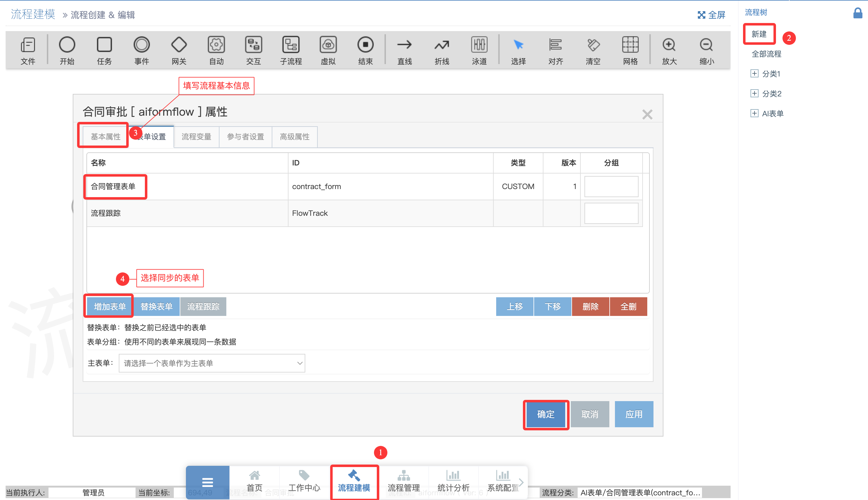This screenshot has width=868, height=500.
Task: Open the 文件 (File) toolbar menu
Action: [28, 51]
